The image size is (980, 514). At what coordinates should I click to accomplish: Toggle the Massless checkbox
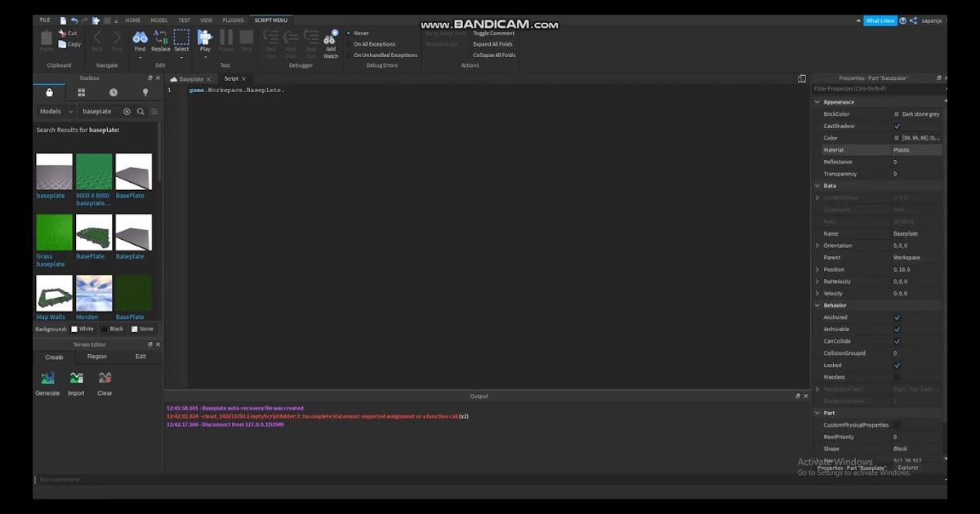coord(897,377)
